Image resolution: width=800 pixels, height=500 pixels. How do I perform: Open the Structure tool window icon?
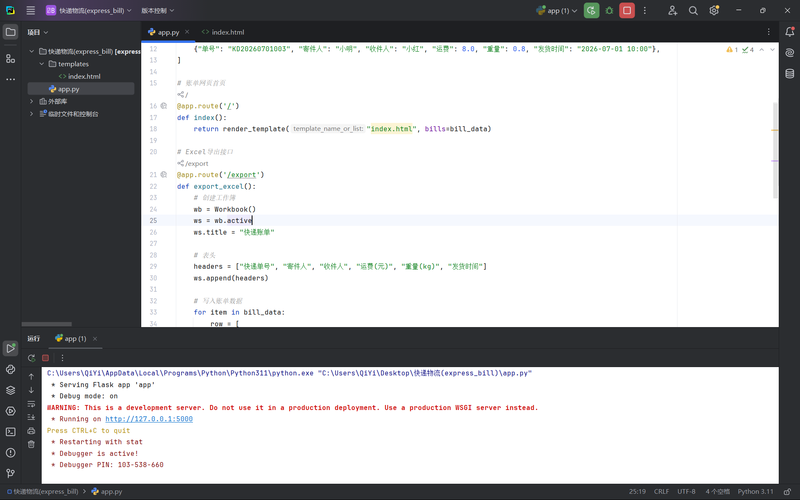pyautogui.click(x=10, y=59)
